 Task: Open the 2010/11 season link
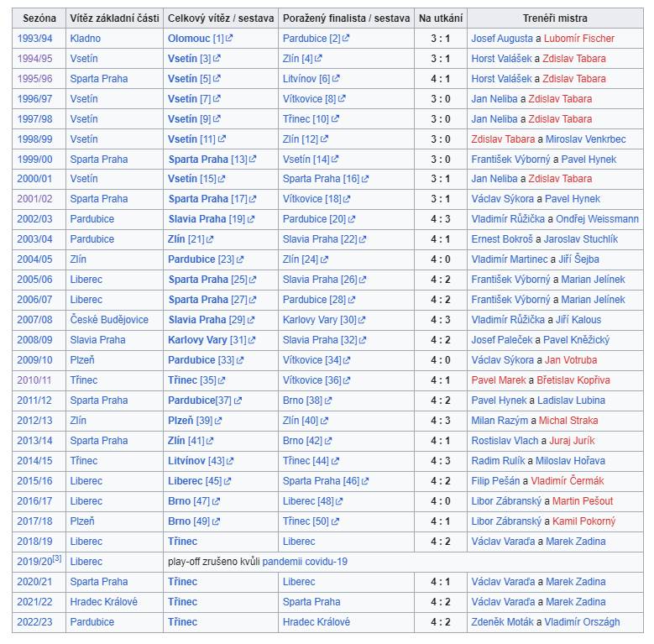[x=34, y=380]
